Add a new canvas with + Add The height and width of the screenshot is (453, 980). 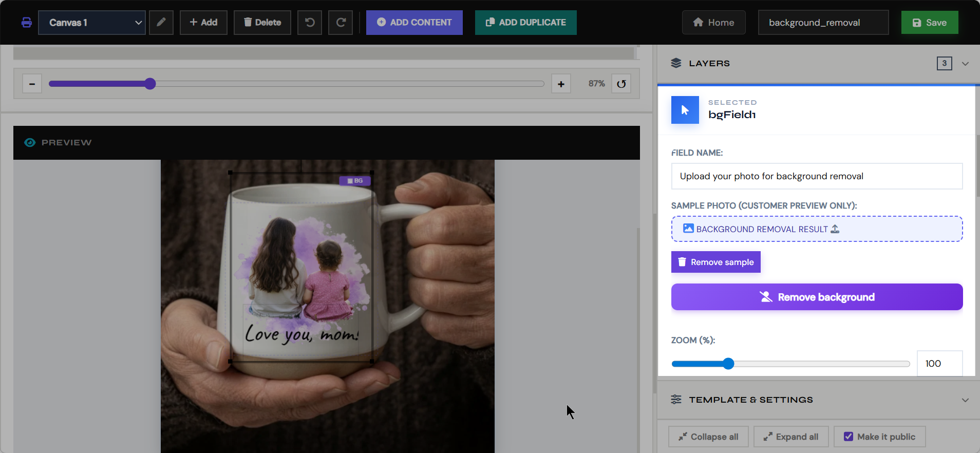pyautogui.click(x=203, y=23)
